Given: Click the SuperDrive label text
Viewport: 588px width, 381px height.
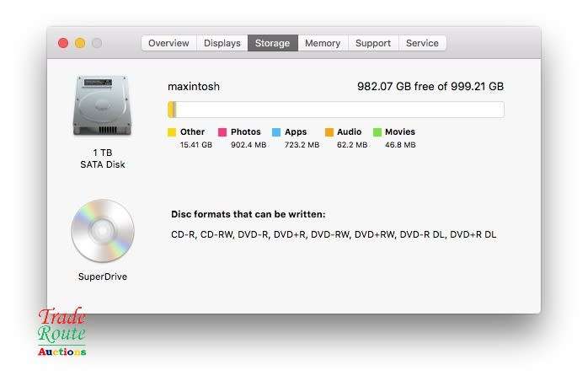Looking at the screenshot, I should click(103, 276).
